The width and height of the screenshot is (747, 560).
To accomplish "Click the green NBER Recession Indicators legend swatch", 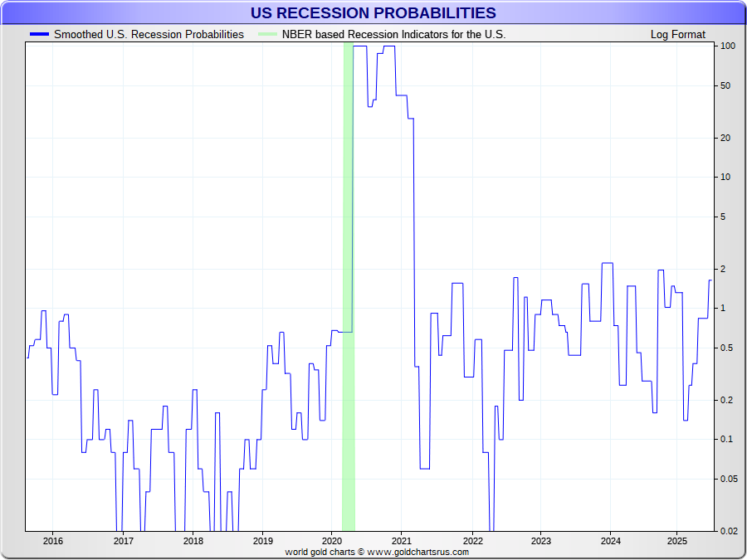I will coord(267,34).
